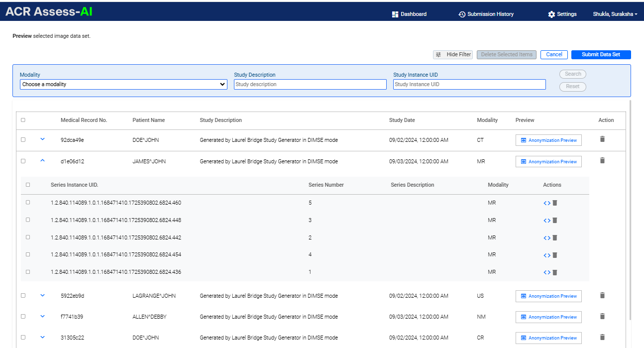This screenshot has height=348, width=644.
Task: View code icon for series number 4
Action: [547, 255]
